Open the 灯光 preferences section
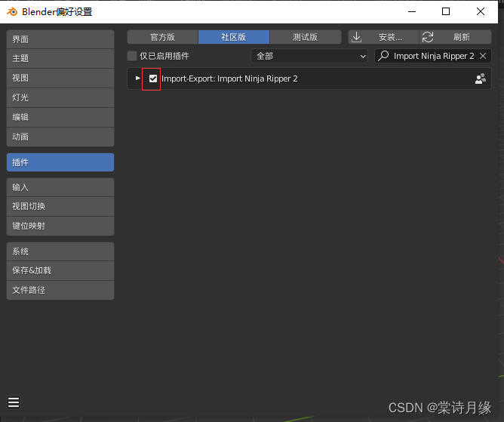 [60, 98]
